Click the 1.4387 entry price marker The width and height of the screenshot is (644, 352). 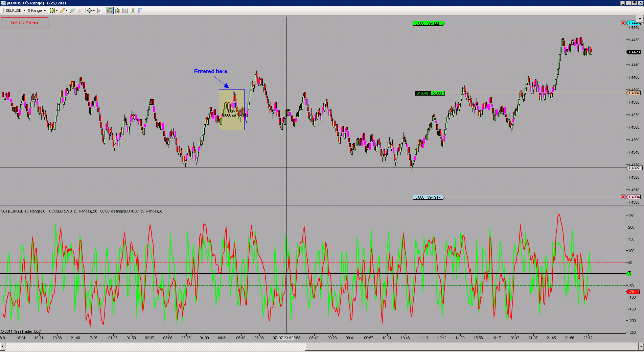coord(634,93)
